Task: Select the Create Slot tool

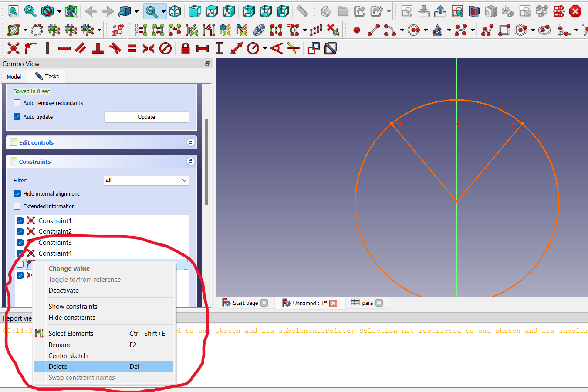Action: pos(544,30)
